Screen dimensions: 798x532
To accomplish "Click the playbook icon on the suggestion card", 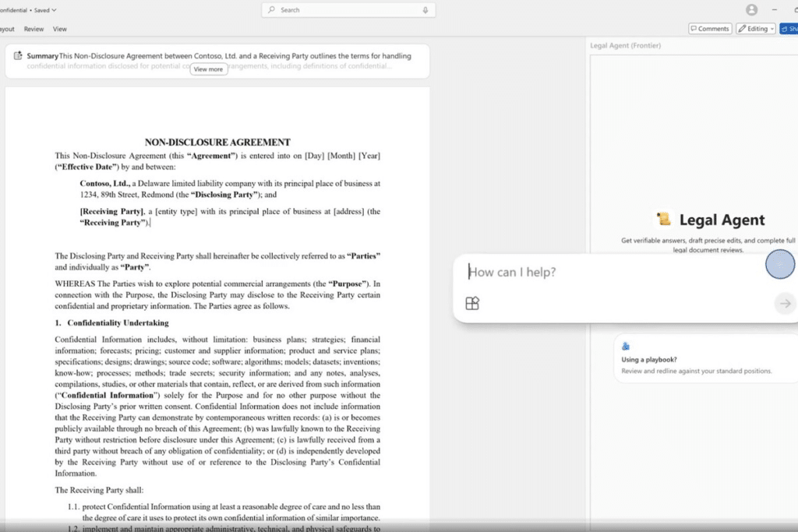I will point(626,347).
